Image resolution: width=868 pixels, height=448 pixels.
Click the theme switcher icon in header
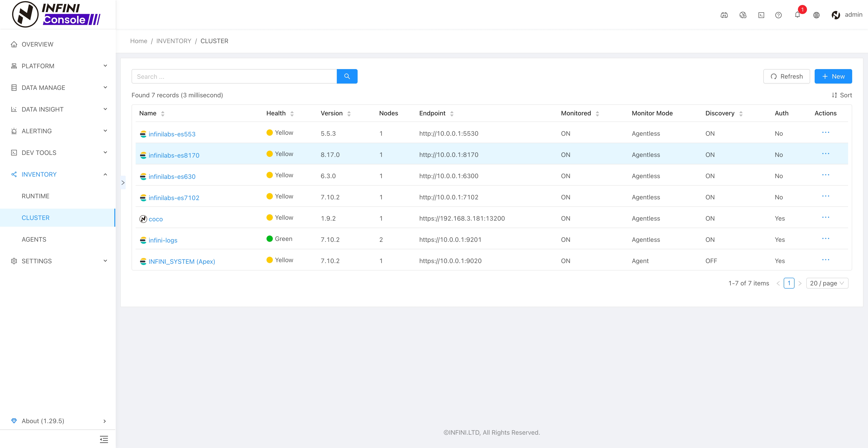743,15
